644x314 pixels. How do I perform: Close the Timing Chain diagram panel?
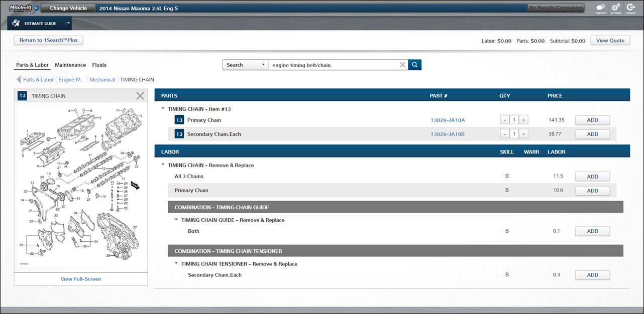pyautogui.click(x=140, y=96)
